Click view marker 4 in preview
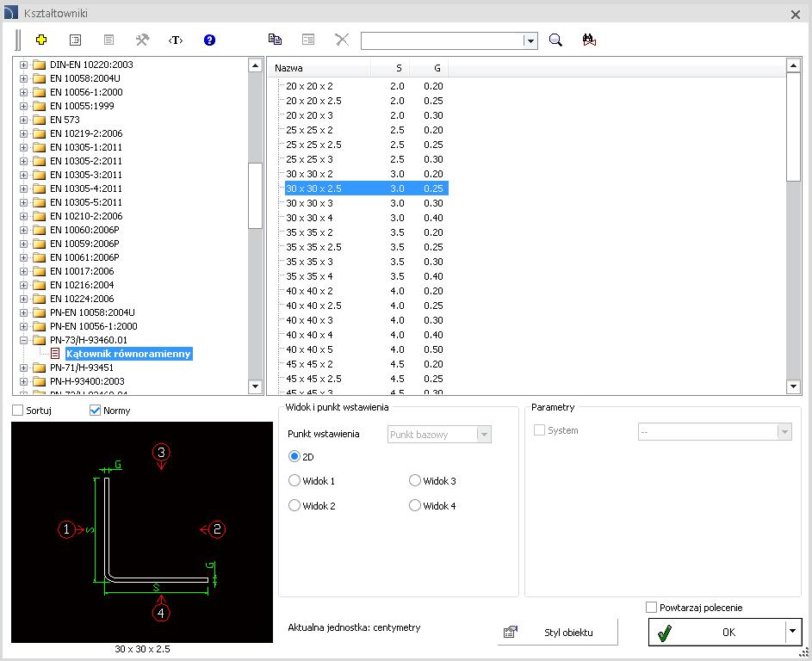 [x=161, y=613]
